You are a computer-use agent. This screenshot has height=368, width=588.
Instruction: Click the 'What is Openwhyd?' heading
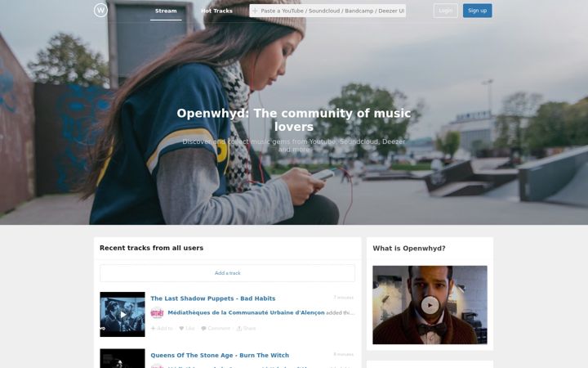tap(409, 249)
